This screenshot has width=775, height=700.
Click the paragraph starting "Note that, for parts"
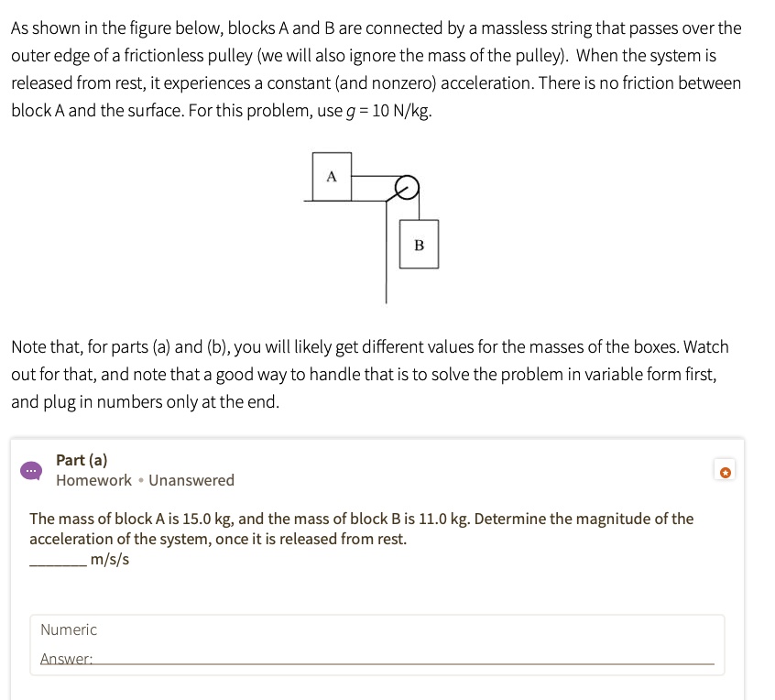click(x=370, y=374)
